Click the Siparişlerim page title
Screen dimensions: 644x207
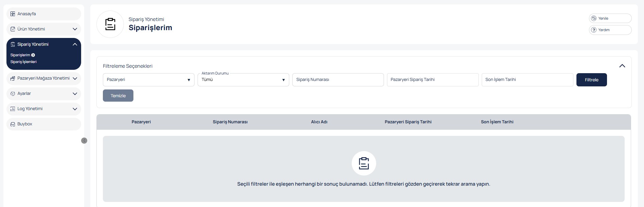pos(150,28)
